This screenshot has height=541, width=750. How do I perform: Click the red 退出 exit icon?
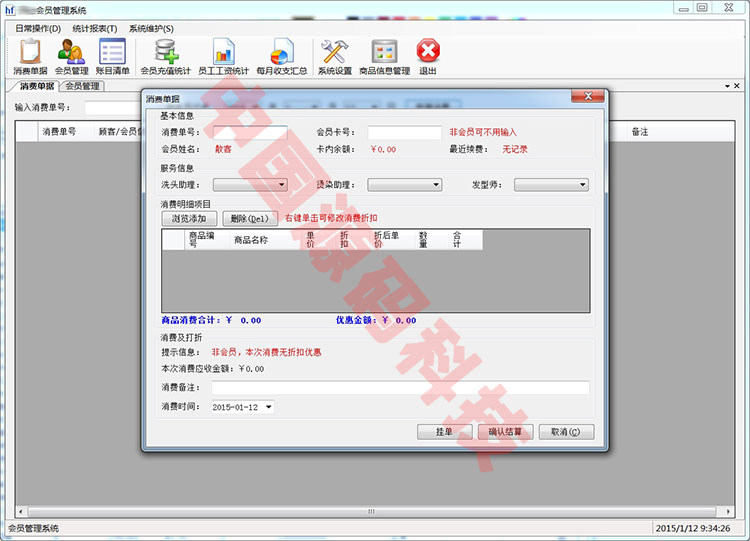[x=428, y=57]
